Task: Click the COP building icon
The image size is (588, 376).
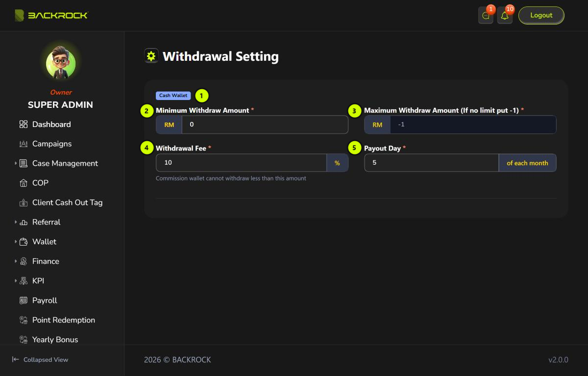Action: pyautogui.click(x=24, y=183)
